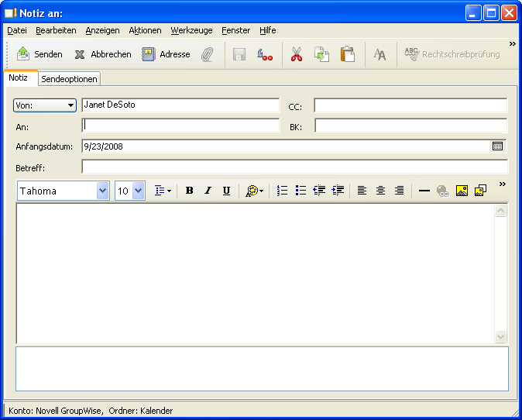Click the Janet DeSoto sender field
Viewport: 522px width, 420px height.
coord(180,105)
